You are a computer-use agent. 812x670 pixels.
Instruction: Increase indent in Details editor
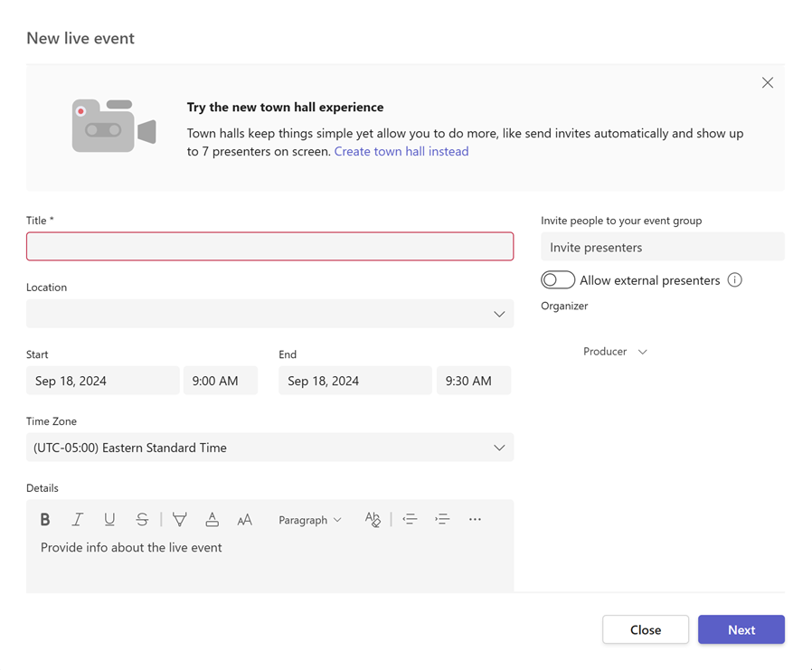[x=442, y=520]
